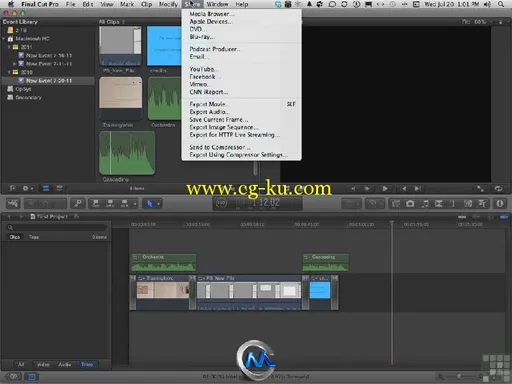Switch browser to list view
512x384 pixels.
click(x=59, y=188)
